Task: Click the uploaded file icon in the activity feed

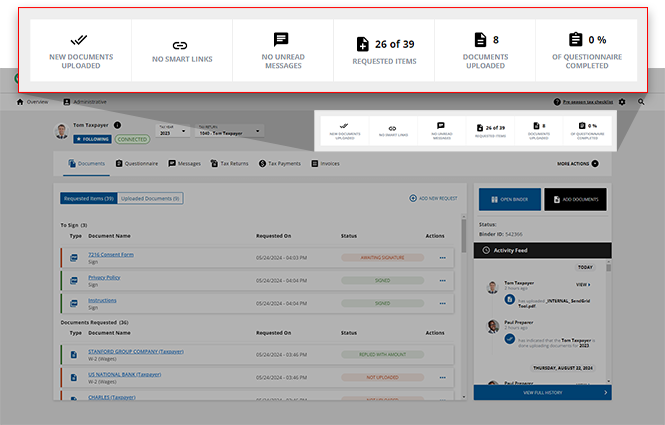Action: 510,299
